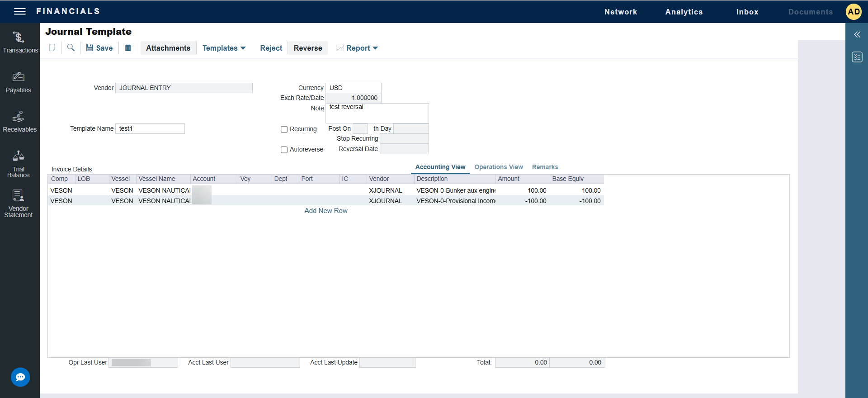Click the Add New Row link
The width and height of the screenshot is (868, 398).
tap(326, 211)
